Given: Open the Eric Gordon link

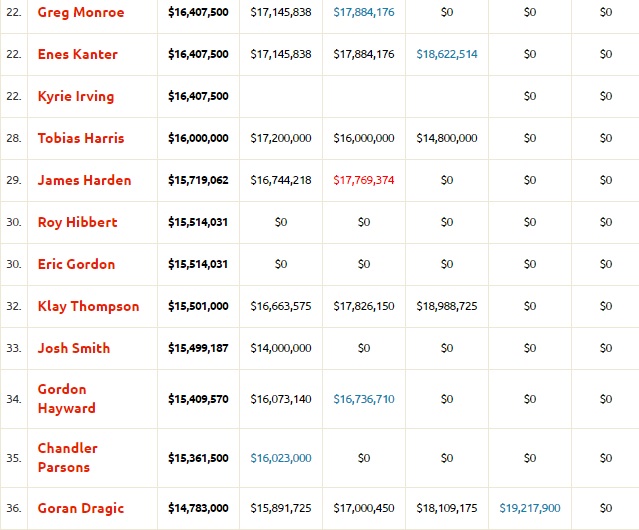Looking at the screenshot, I should [x=76, y=264].
